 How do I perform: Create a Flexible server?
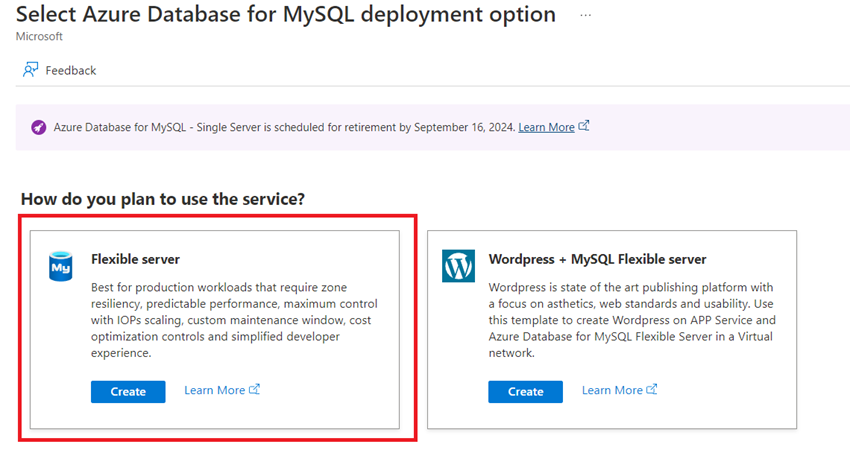click(x=128, y=392)
